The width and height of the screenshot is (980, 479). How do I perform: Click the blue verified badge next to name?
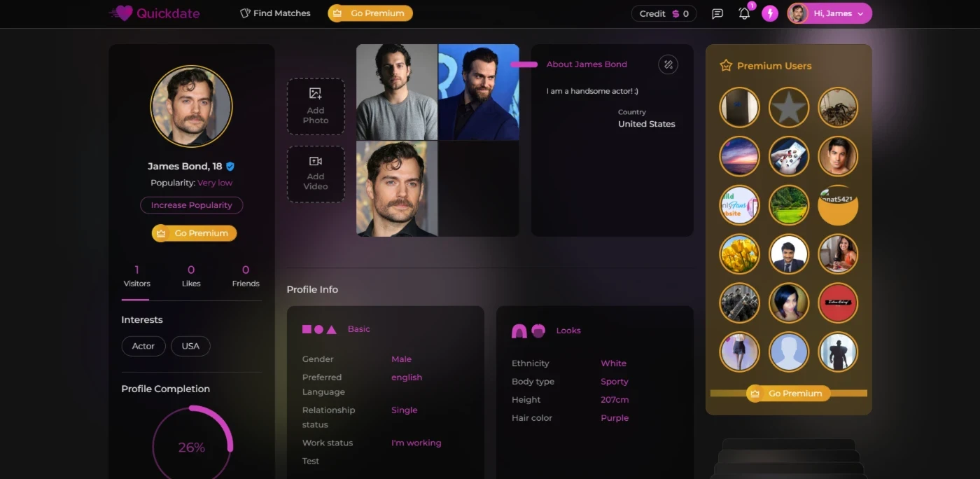coord(230,167)
